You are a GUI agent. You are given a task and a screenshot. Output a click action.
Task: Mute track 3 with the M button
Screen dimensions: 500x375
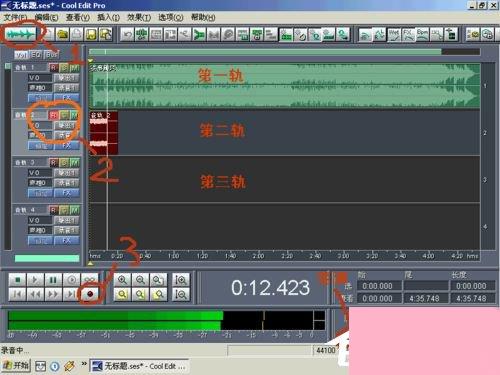tap(74, 162)
